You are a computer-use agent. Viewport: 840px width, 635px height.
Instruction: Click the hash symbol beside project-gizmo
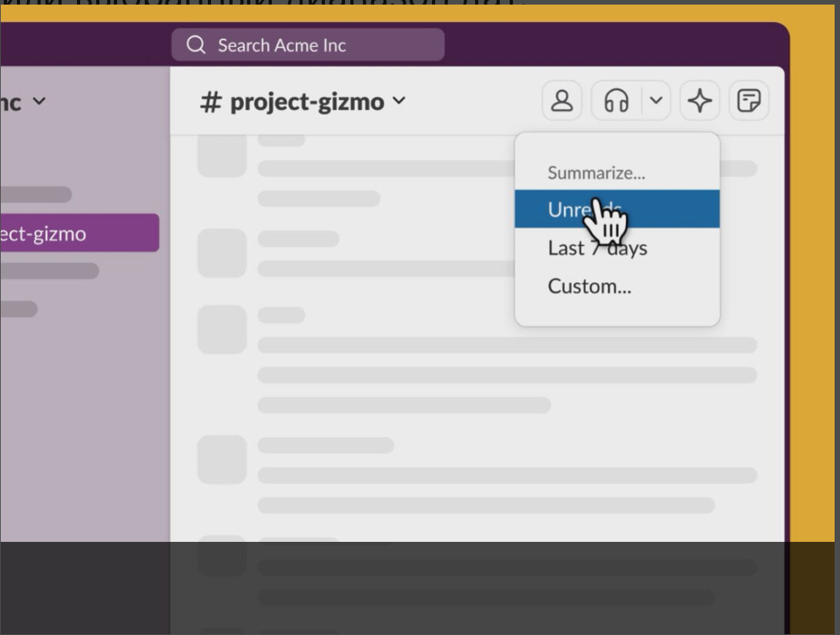pos(210,102)
